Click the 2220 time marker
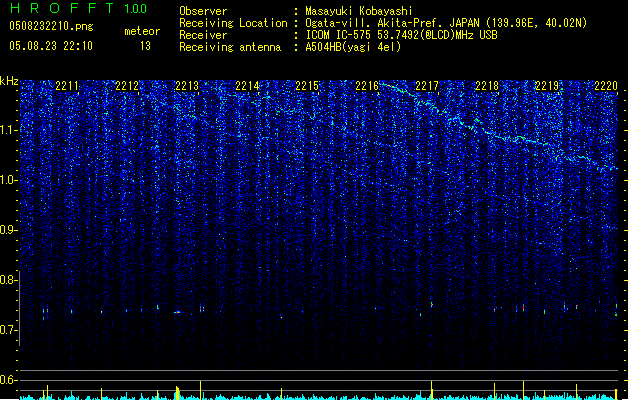The image size is (629, 400). click(606, 86)
